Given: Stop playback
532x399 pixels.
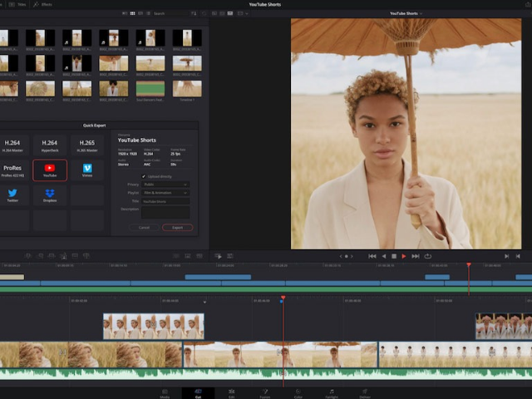Looking at the screenshot, I should (394, 256).
